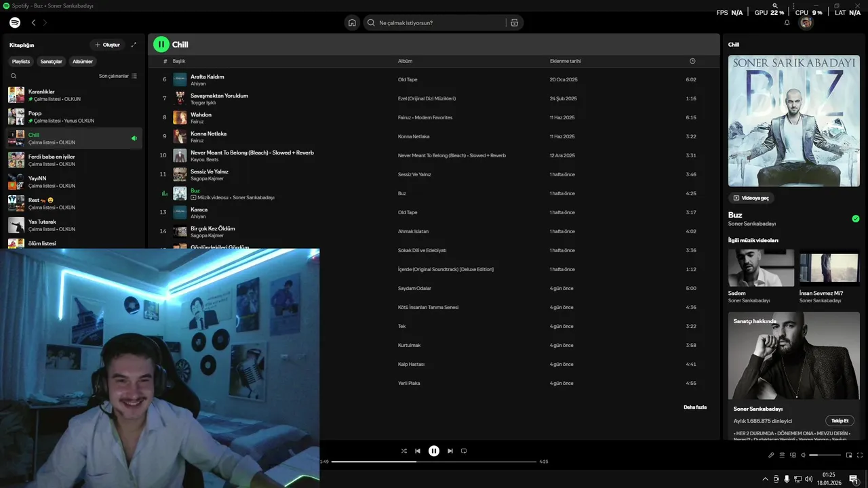Filter library by Albümler
Image resolution: width=868 pixels, height=488 pixels.
click(x=83, y=62)
